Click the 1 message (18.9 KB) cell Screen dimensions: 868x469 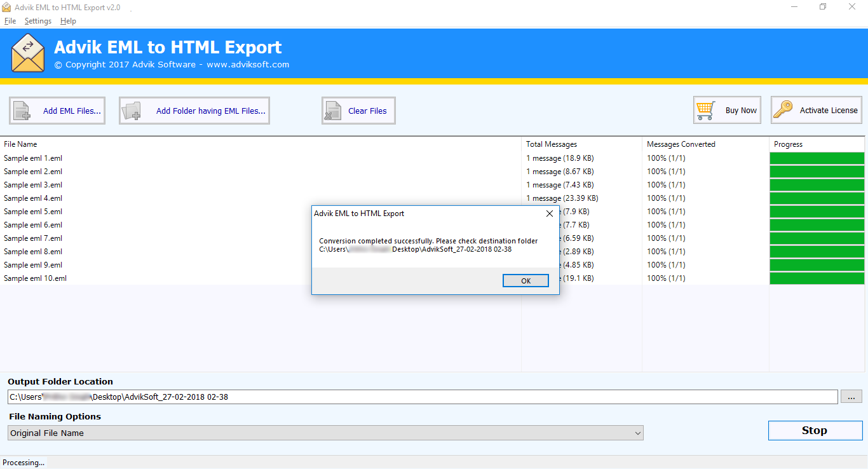[x=560, y=158]
